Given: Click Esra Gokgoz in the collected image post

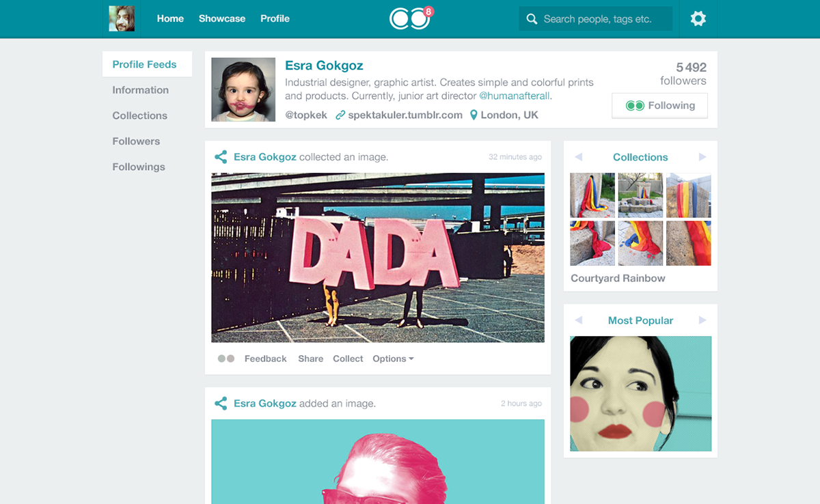Looking at the screenshot, I should click(265, 157).
